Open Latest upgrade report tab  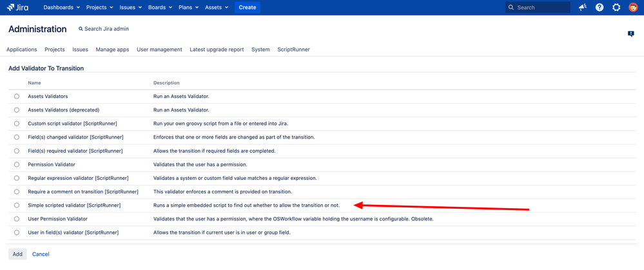(217, 49)
